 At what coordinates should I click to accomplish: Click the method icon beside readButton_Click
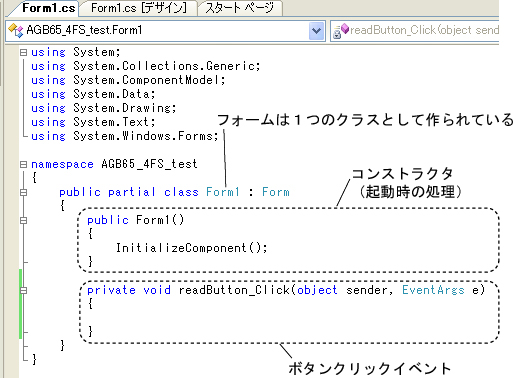341,31
